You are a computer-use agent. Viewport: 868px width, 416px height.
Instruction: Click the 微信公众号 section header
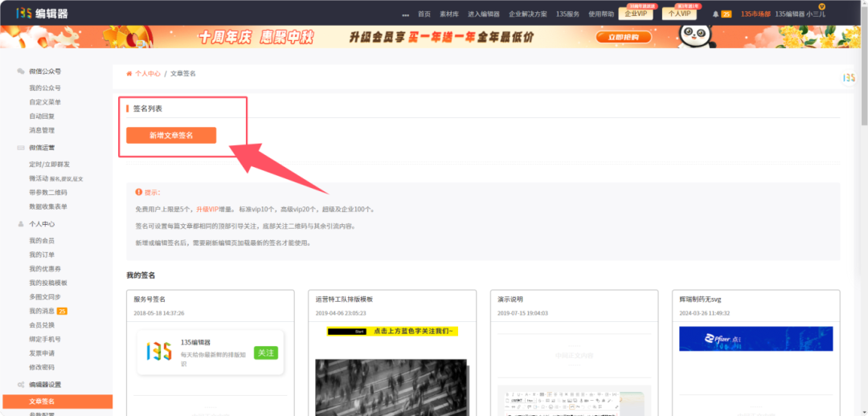pyautogui.click(x=45, y=71)
